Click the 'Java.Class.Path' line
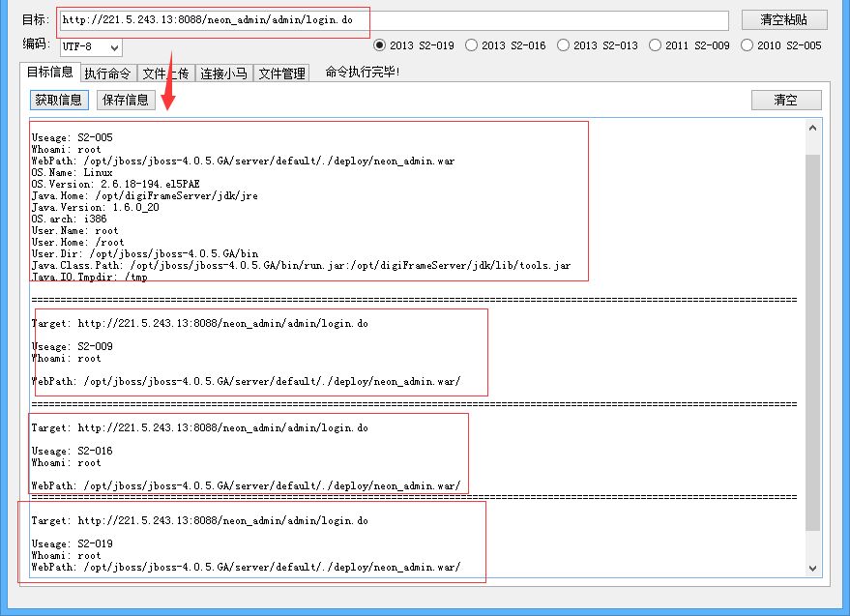Screen dimensions: 850x616 [301, 266]
